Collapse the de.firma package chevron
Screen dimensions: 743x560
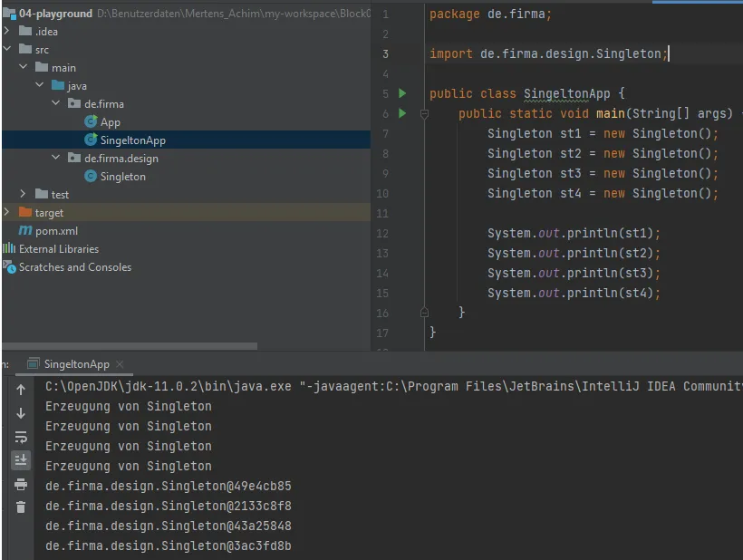[56, 102]
